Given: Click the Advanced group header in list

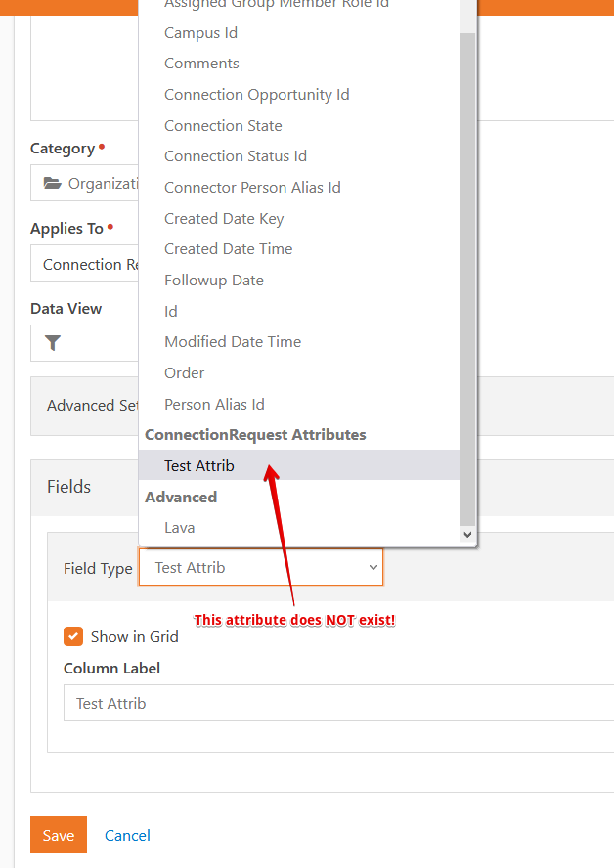Looking at the screenshot, I should coord(181,497).
